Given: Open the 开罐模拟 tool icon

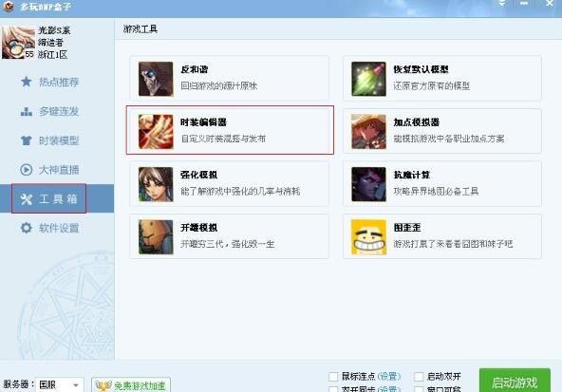Looking at the screenshot, I should pos(156,237).
